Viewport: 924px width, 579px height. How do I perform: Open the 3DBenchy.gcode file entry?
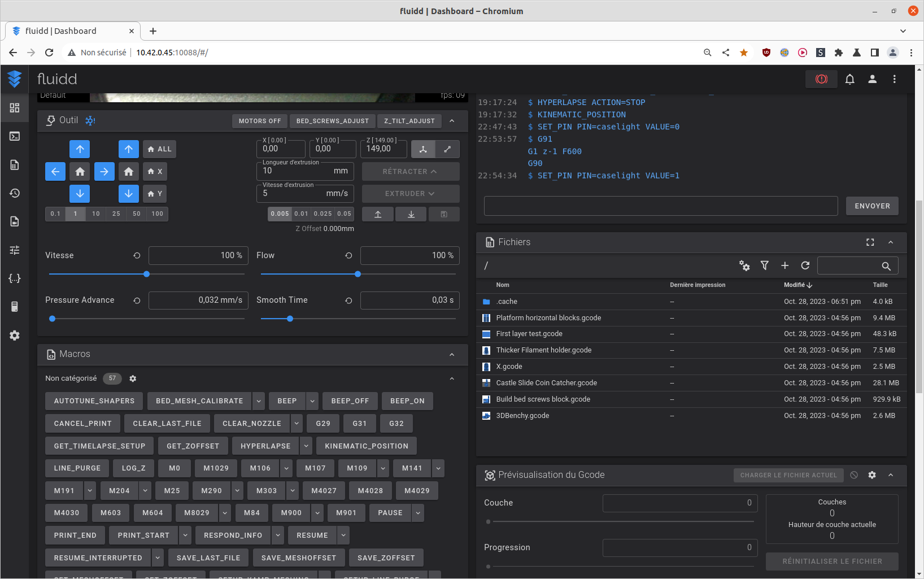522,416
